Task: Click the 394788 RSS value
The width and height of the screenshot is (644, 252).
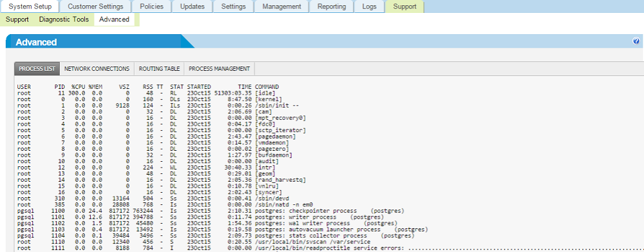Action: tap(142, 217)
